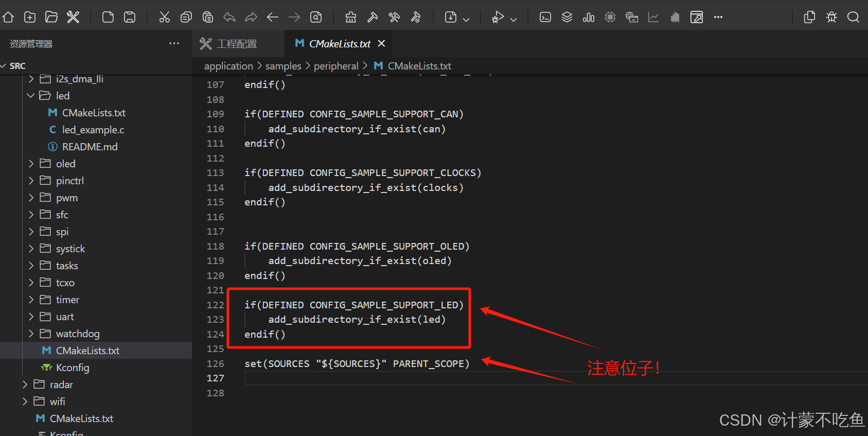
Task: Open explorer panel more actions dots
Action: pos(174,43)
